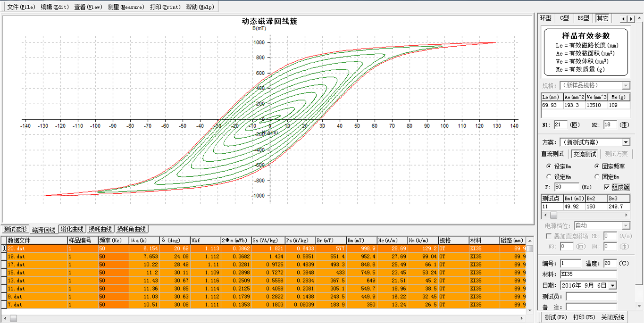Click the 备注 remarks input field
The image size is (644, 323).
coord(592,306)
